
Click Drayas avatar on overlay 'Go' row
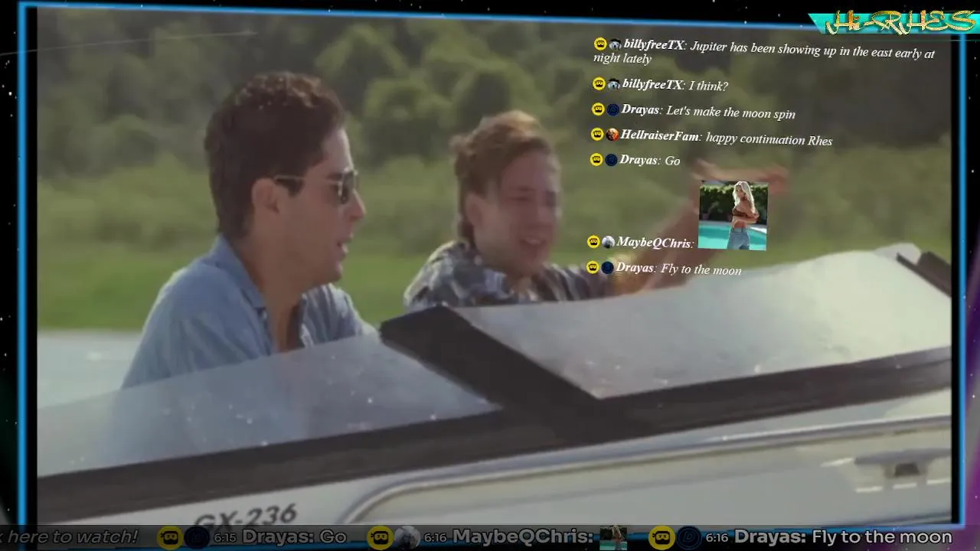pyautogui.click(x=611, y=160)
